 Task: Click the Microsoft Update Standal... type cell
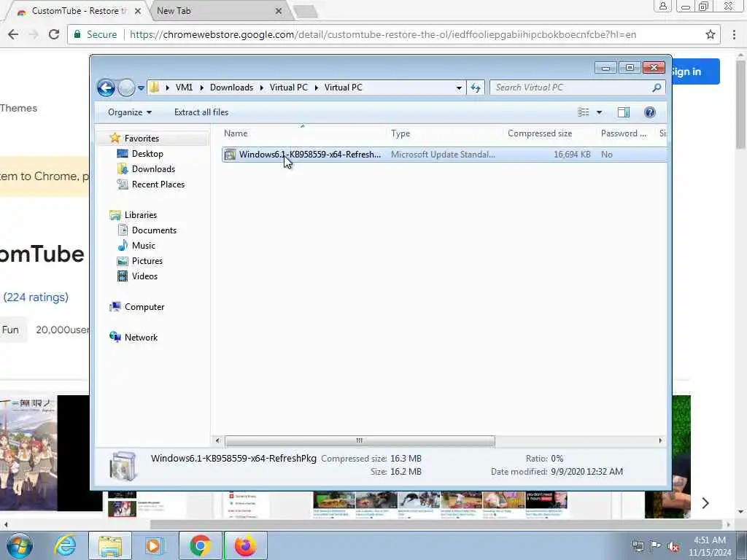pyautogui.click(x=443, y=155)
